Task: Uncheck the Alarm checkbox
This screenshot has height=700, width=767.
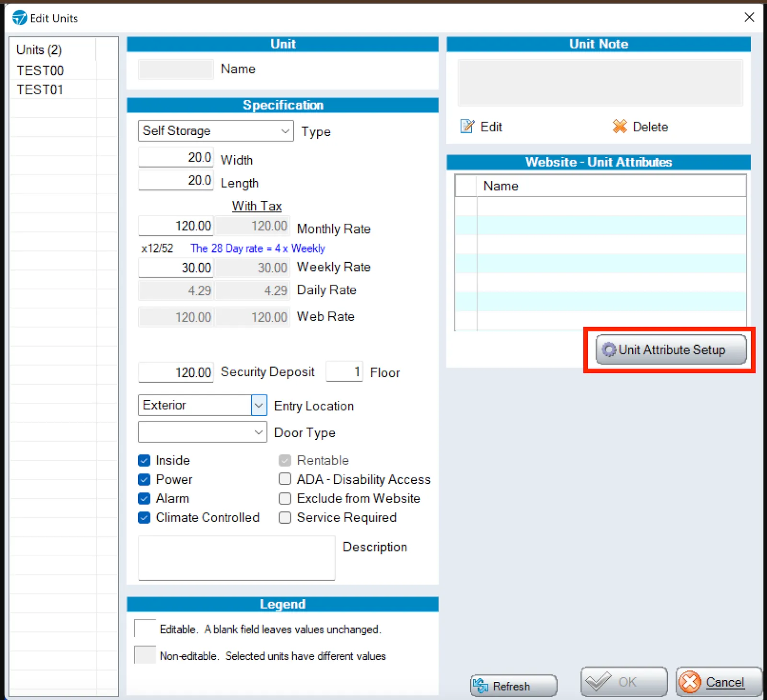Action: 144,499
